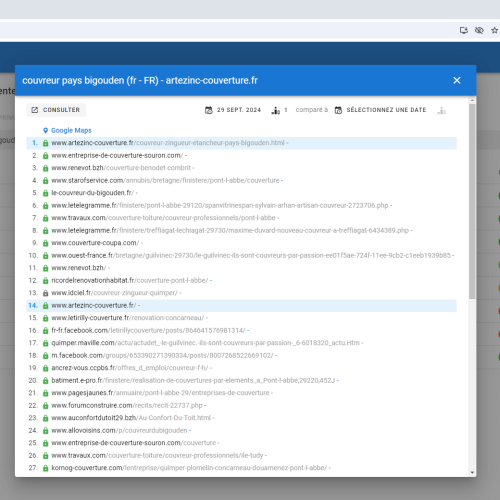Click the install app icon in the address bar
The height and width of the screenshot is (500, 500).
tap(464, 30)
